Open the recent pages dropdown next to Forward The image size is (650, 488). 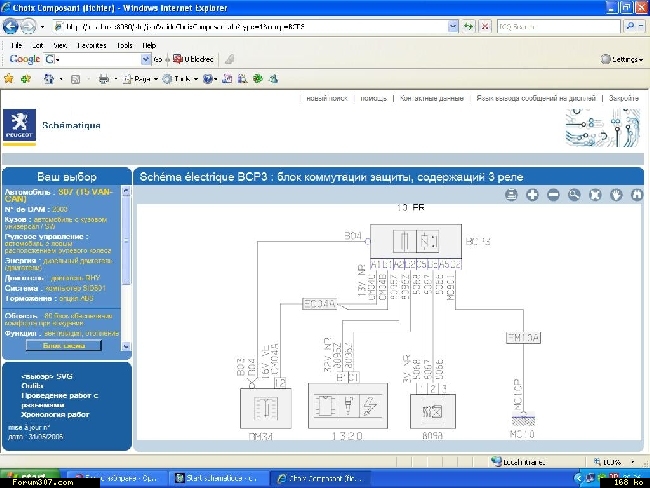tap(42, 27)
